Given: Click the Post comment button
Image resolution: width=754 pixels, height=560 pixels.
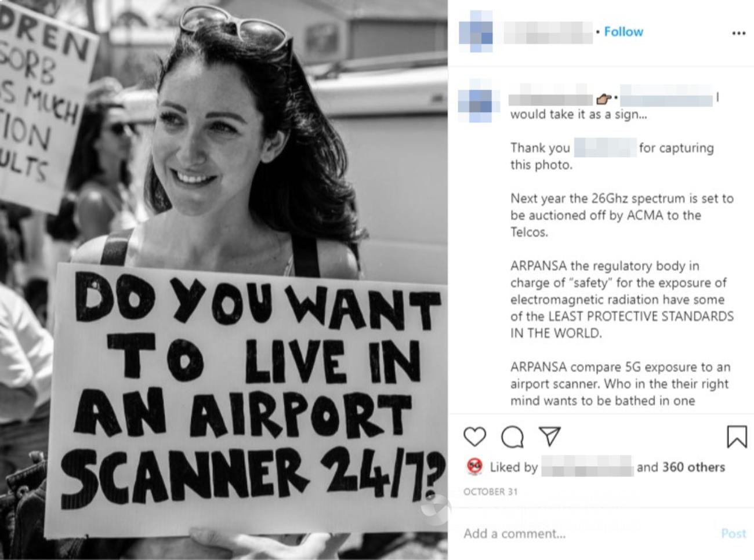Looking at the screenshot, I should click(734, 533).
